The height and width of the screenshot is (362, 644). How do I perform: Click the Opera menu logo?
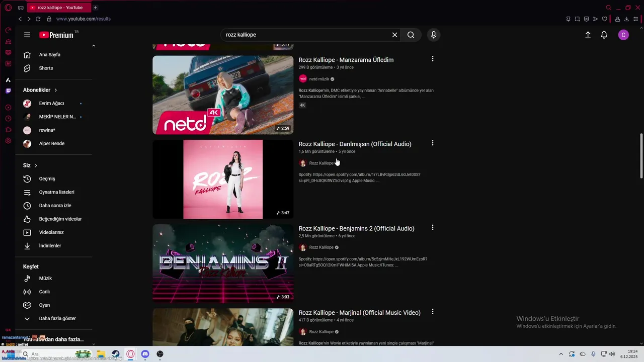[x=8, y=8]
